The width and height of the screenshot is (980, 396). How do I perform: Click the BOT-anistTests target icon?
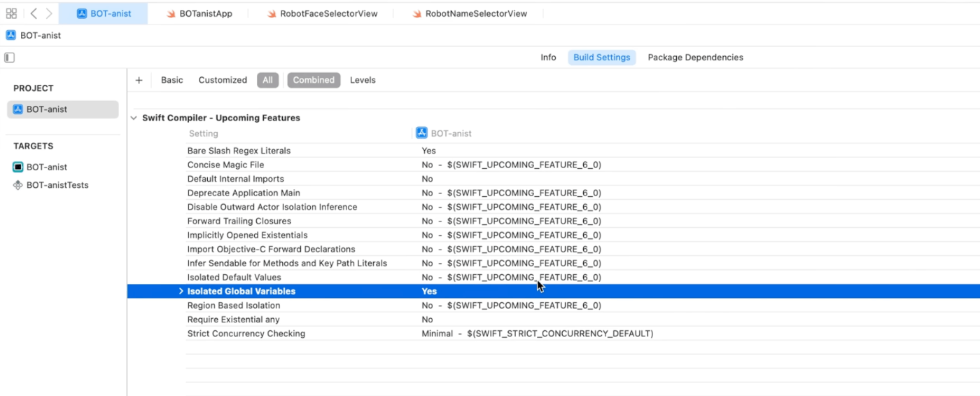pyautogui.click(x=18, y=185)
